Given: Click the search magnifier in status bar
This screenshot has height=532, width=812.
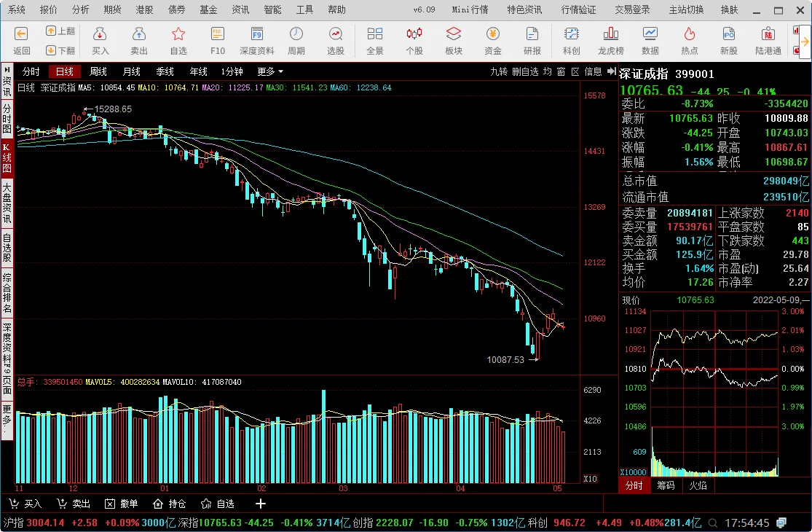Looking at the screenshot, I should point(713,523).
